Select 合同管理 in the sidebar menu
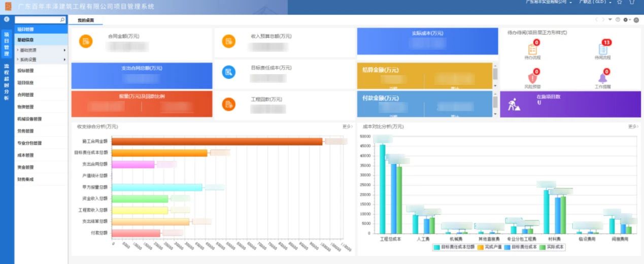 tap(25, 95)
